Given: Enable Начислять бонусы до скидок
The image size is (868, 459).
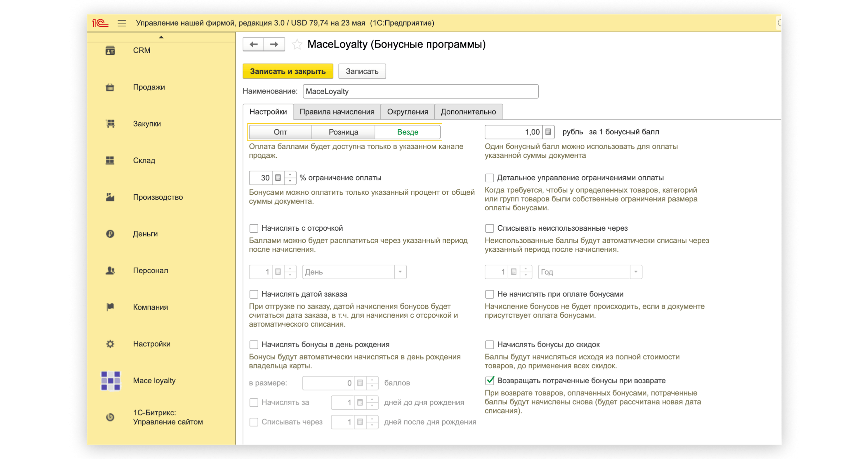Looking at the screenshot, I should tap(490, 345).
